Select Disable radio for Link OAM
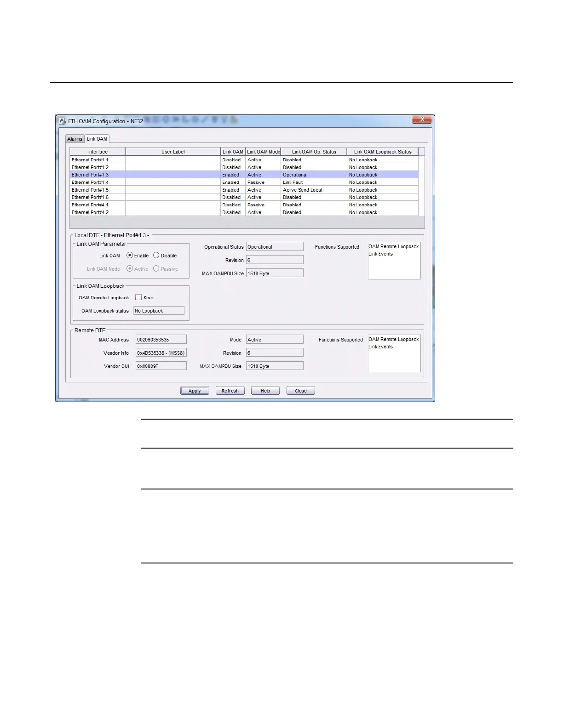Viewport: 563px width, 728px height. [156, 256]
